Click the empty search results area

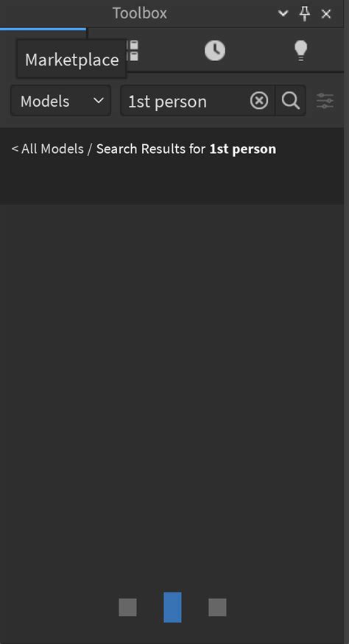[x=172, y=390]
